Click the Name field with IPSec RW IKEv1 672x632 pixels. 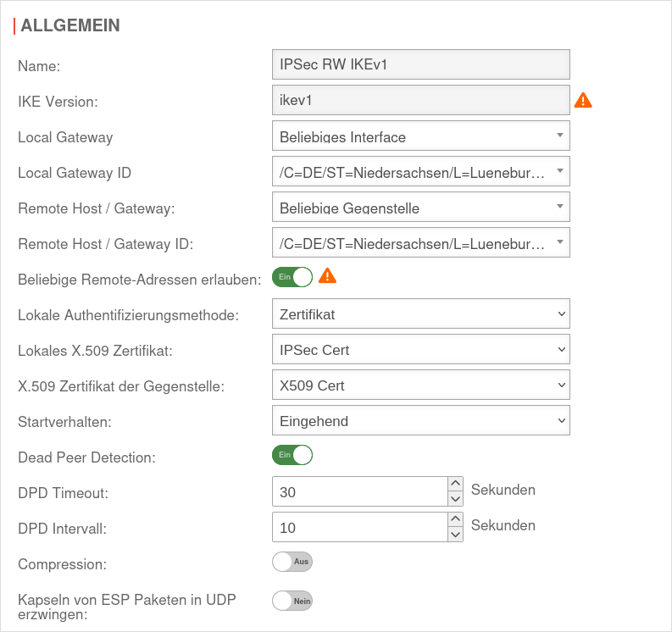pos(420,64)
